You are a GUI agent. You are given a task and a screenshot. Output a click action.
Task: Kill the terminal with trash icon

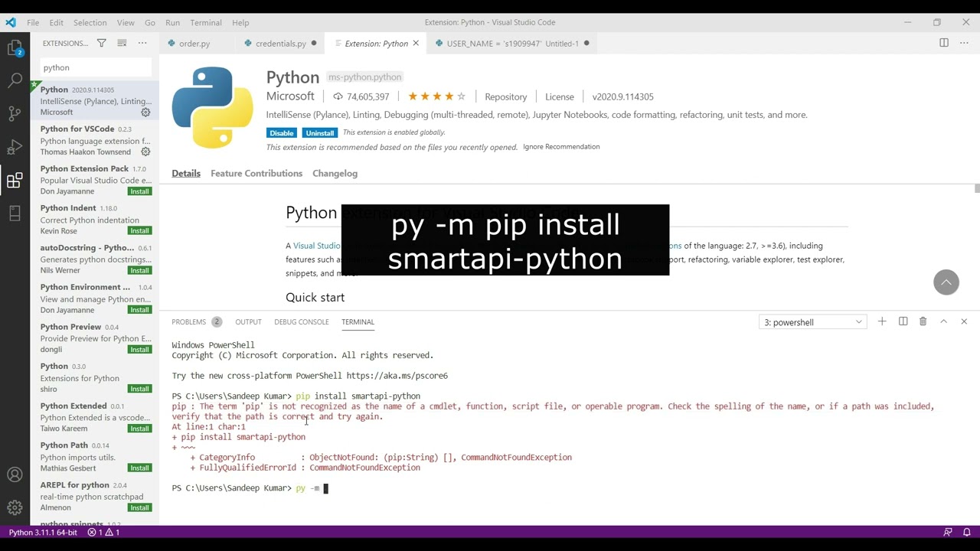click(923, 321)
